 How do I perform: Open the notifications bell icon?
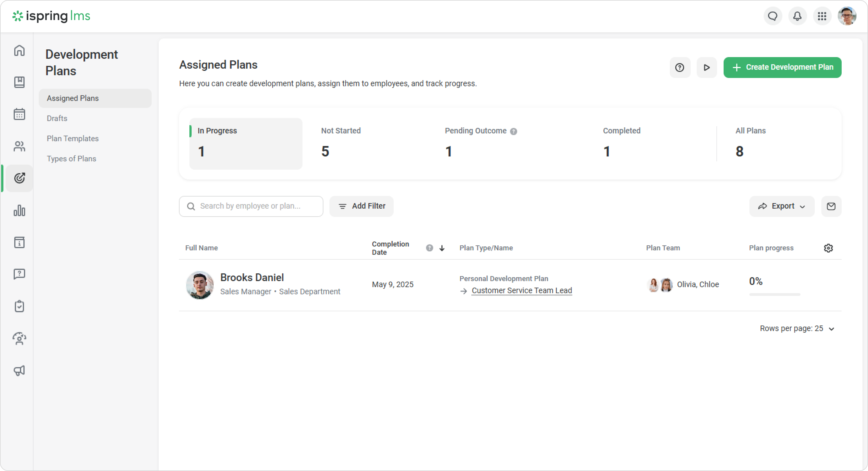(x=797, y=16)
